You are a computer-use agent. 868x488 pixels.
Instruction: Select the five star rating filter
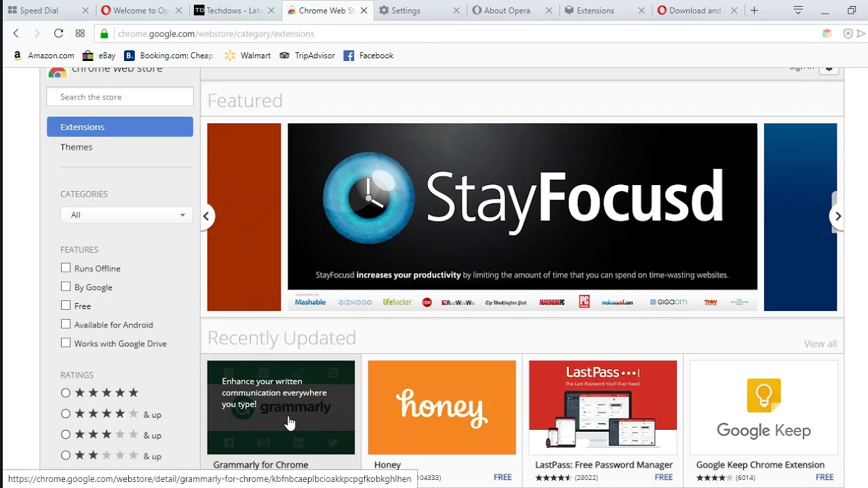click(66, 392)
